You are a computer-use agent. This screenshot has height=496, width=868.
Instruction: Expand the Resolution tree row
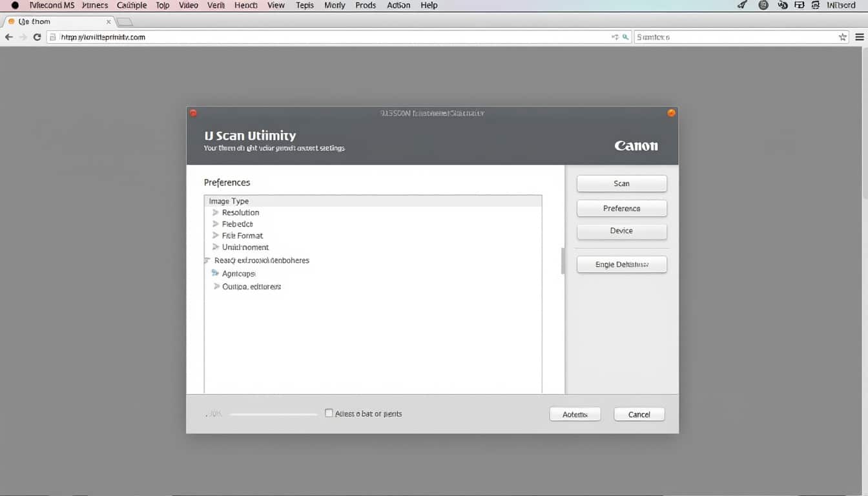pos(216,212)
